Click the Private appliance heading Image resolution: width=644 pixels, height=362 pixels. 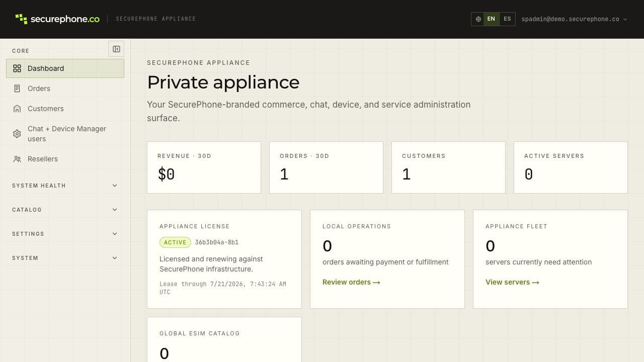[x=223, y=82]
